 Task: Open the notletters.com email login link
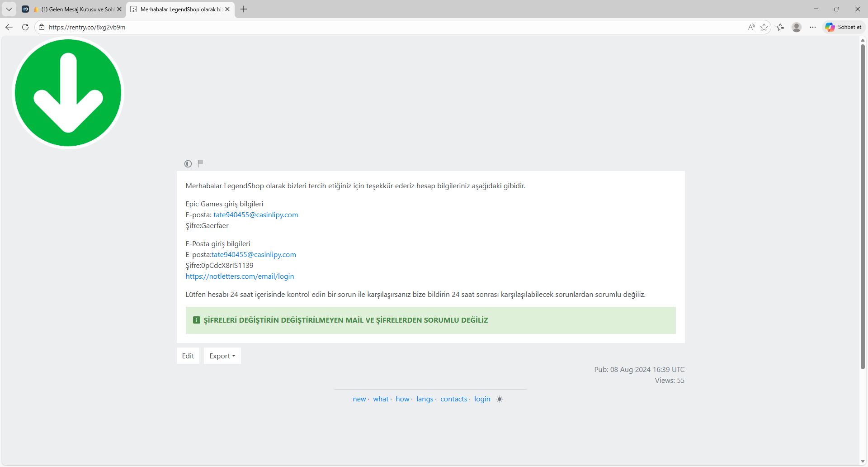[x=240, y=276]
